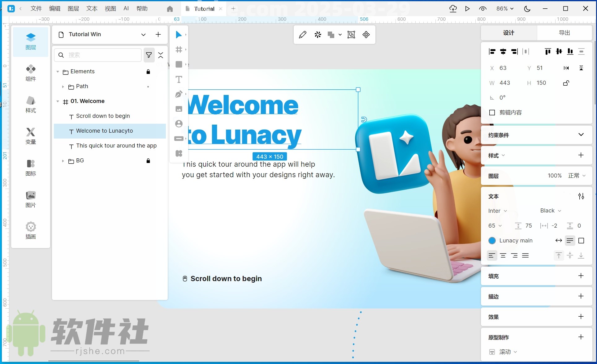
Task: Select the Image tool
Action: tap(179, 109)
